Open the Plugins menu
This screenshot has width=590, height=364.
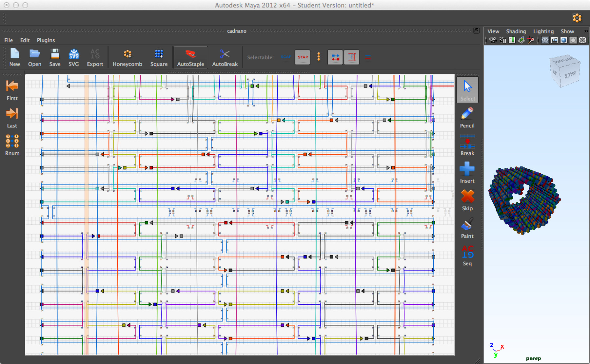point(46,40)
